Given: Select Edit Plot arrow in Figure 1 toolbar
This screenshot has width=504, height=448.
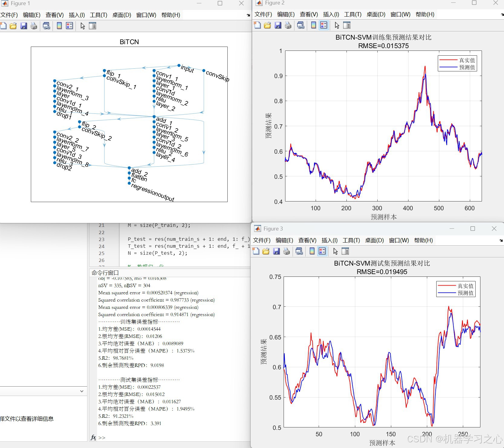Looking at the screenshot, I should pos(83,26).
